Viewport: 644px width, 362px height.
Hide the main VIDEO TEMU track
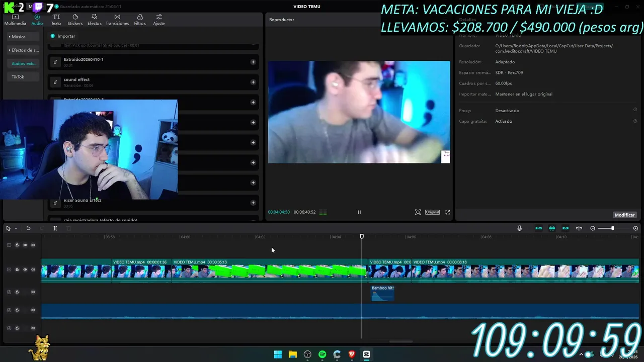point(25,269)
